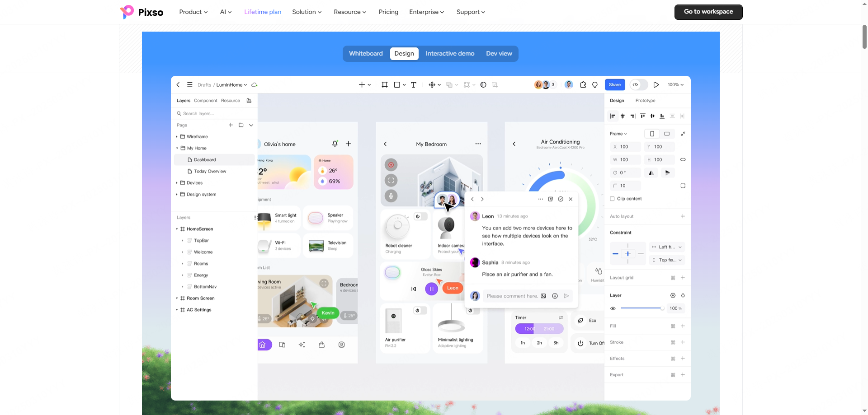
Task: Click the plugin puzzle icon
Action: (583, 85)
